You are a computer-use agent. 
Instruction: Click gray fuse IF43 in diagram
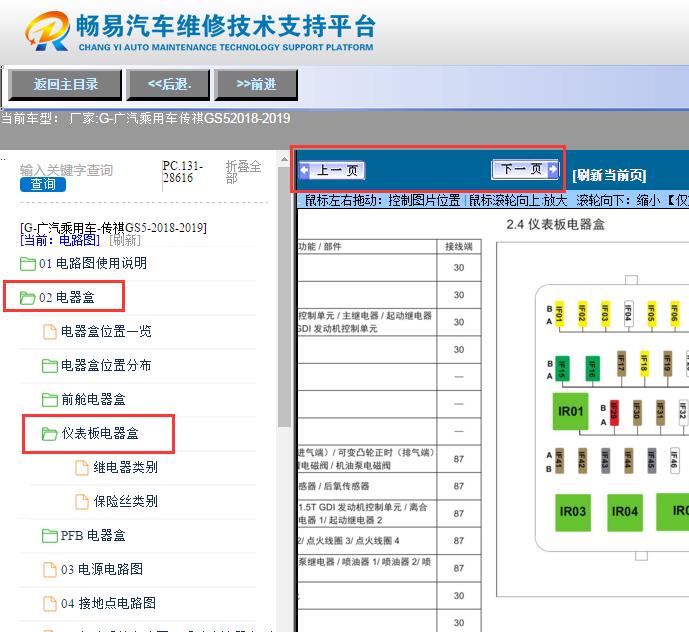(x=605, y=461)
